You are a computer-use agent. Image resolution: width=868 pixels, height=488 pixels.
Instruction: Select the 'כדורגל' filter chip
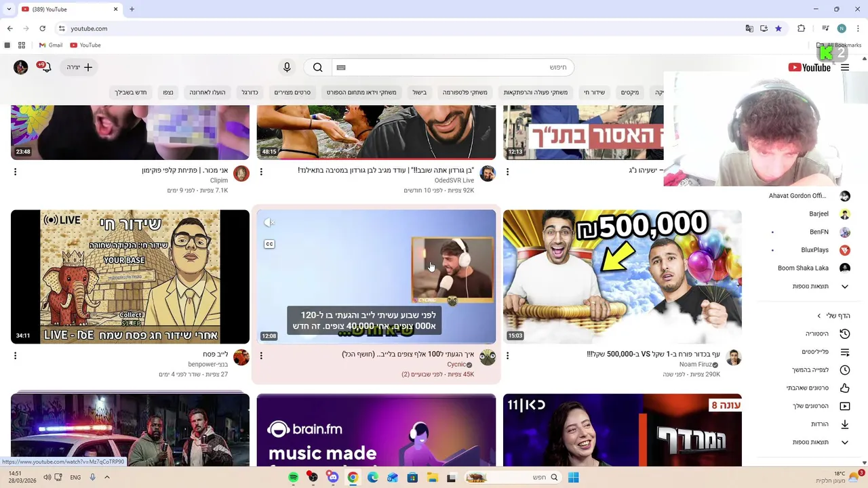point(250,92)
